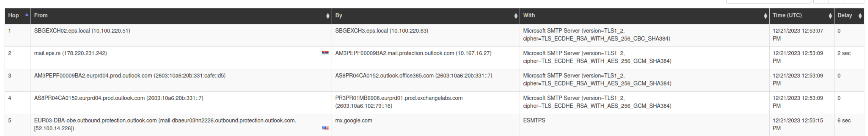This screenshot has height=136, width=868.
Task: Click the US flag icon in hop 5
Action: [325, 128]
